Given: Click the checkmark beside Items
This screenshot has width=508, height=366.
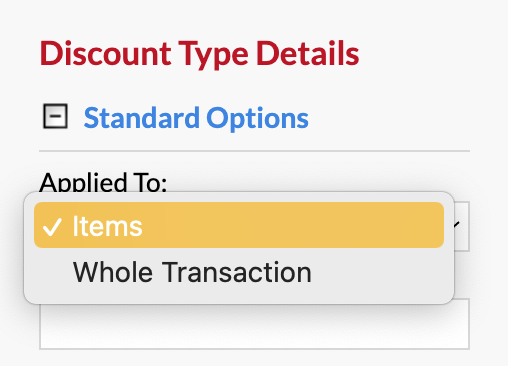Looking at the screenshot, I should [x=52, y=227].
